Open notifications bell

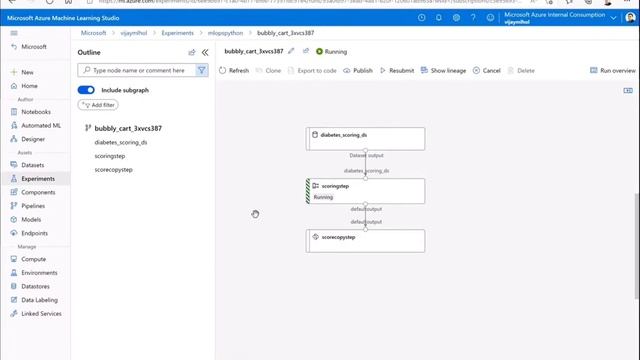tap(439, 18)
